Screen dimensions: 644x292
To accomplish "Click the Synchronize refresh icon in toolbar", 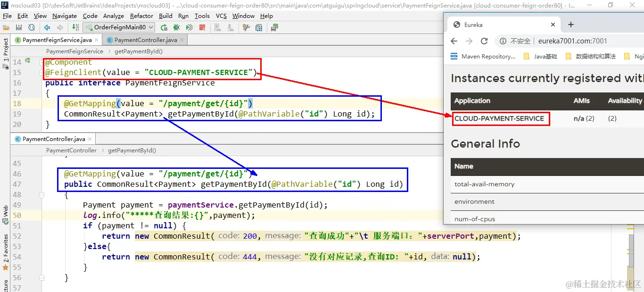I will (x=32, y=27).
